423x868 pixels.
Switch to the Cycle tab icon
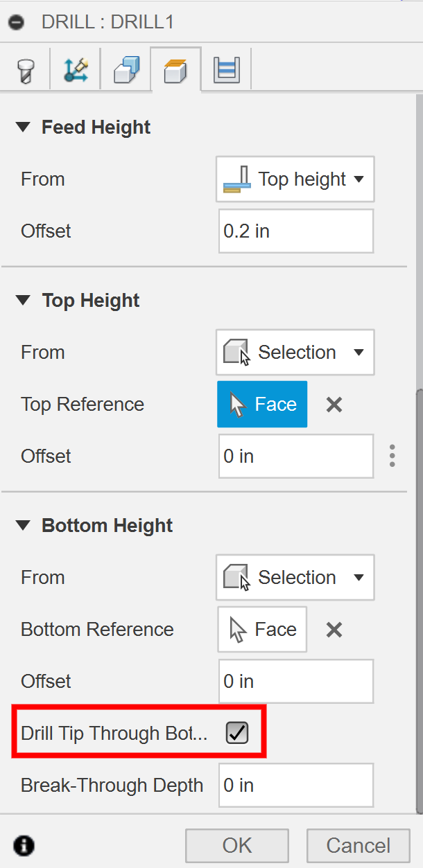(x=226, y=71)
